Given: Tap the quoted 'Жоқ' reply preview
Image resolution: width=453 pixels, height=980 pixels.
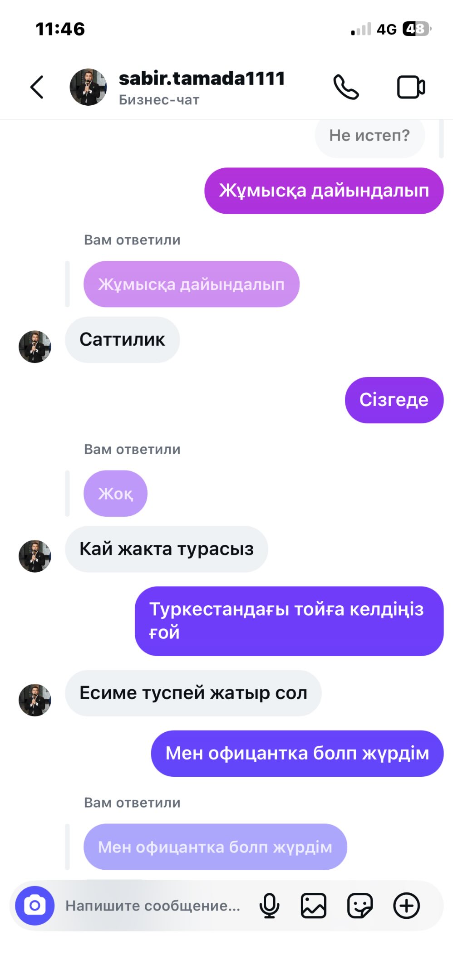Looking at the screenshot, I should click(115, 493).
